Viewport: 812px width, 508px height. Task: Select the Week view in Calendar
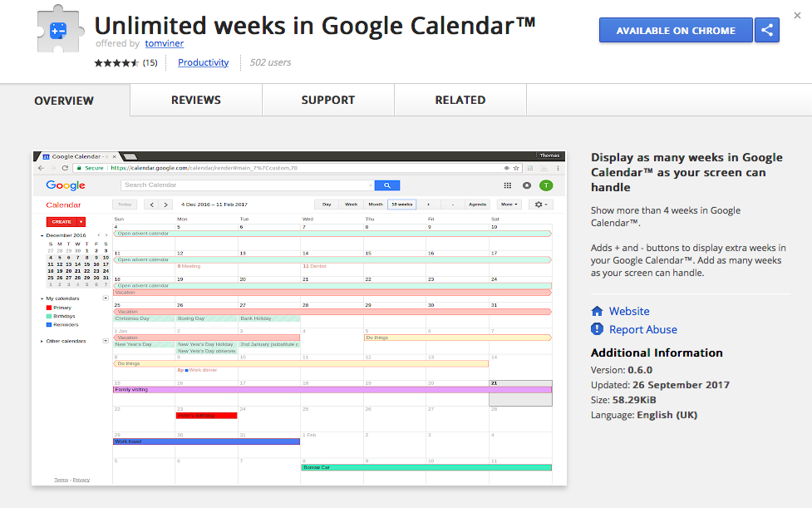(x=351, y=205)
